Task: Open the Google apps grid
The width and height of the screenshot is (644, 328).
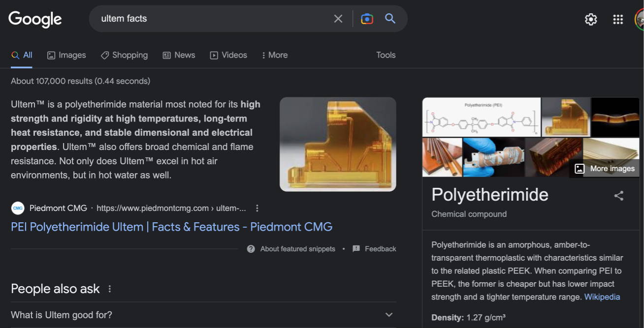Action: [x=618, y=19]
